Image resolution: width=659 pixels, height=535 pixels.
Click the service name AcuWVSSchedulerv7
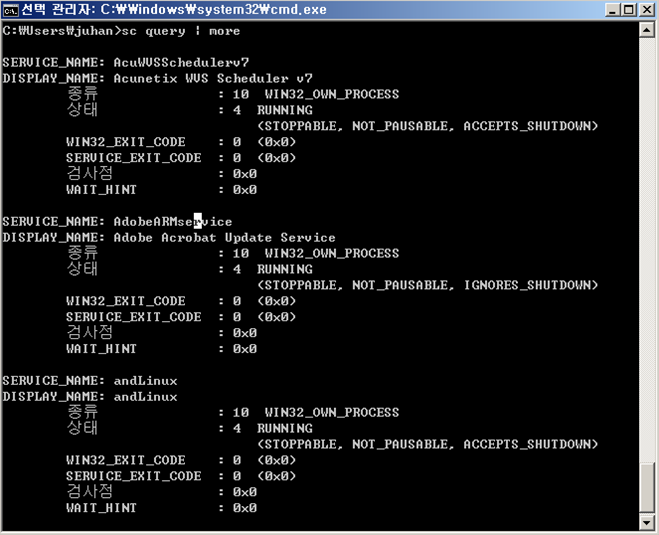[181, 63]
